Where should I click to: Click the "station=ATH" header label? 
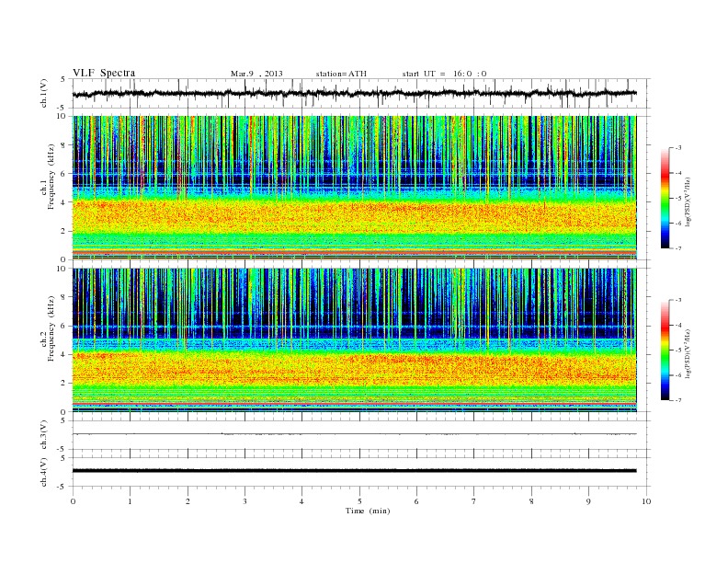[x=341, y=74]
